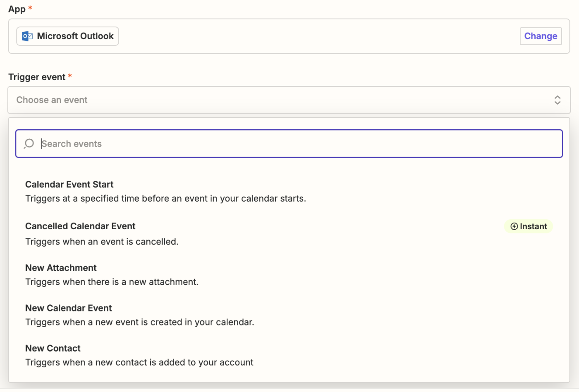Click "new contact is added to your account" description
Viewport: 579px width, 392px height.
(x=139, y=363)
